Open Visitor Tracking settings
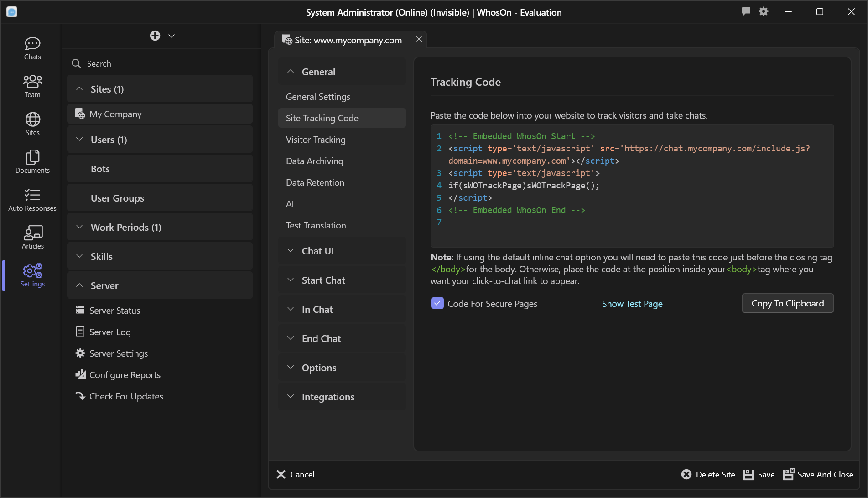 pos(342,140)
